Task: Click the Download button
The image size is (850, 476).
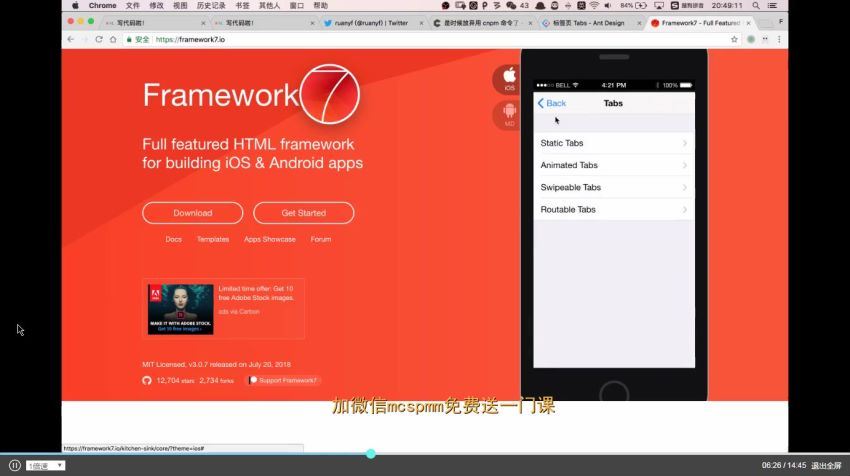Action: pos(192,213)
